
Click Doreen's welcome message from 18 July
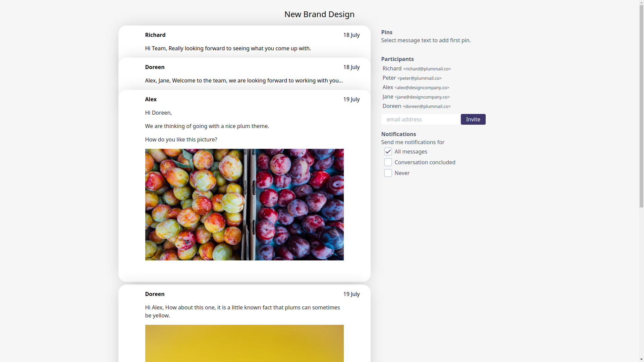(244, 80)
